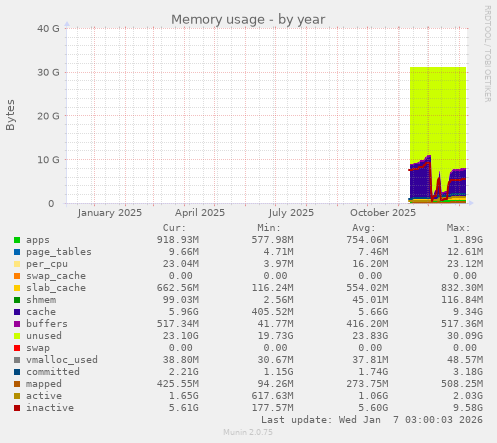Click the unused max value 30.09G
Screen dimensions: 497x443
click(x=465, y=336)
